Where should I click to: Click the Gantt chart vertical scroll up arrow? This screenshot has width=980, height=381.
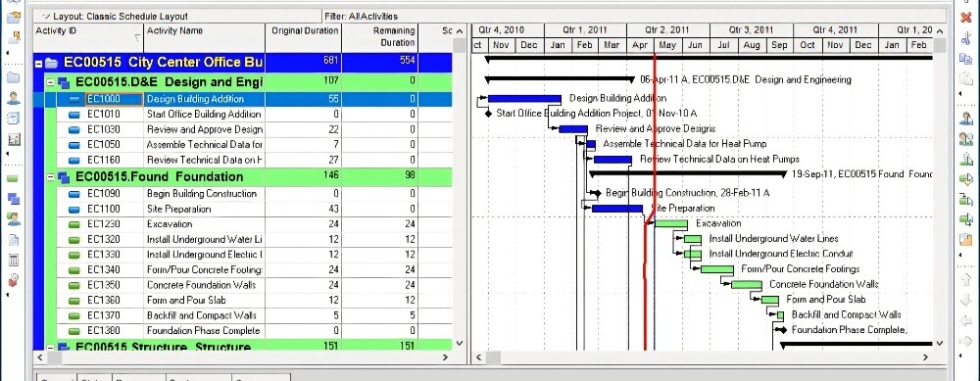click(940, 31)
